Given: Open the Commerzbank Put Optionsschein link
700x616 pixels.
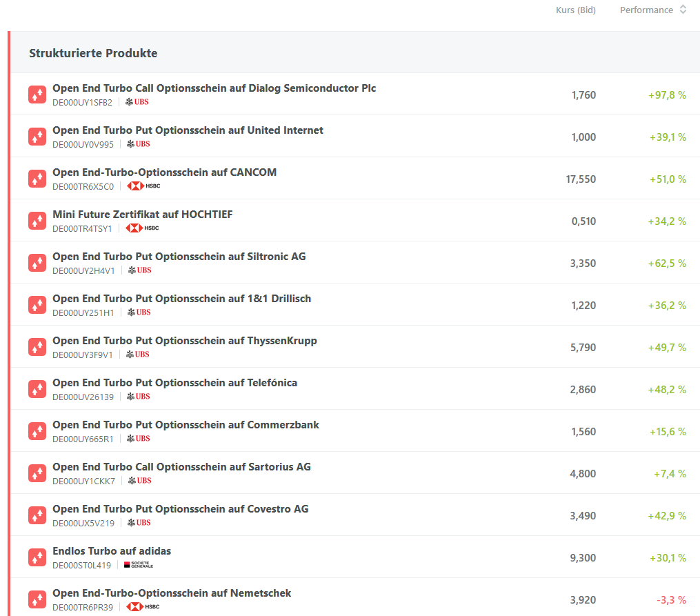Looking at the screenshot, I should (186, 425).
